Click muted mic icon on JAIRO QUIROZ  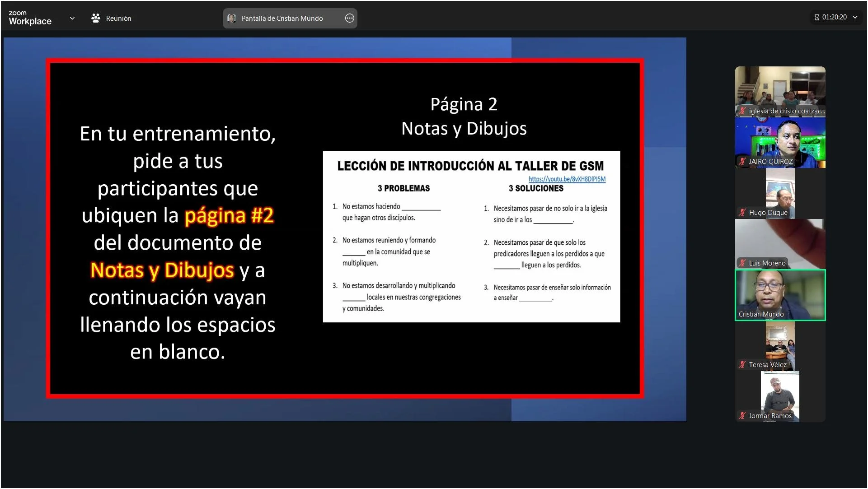[742, 161]
